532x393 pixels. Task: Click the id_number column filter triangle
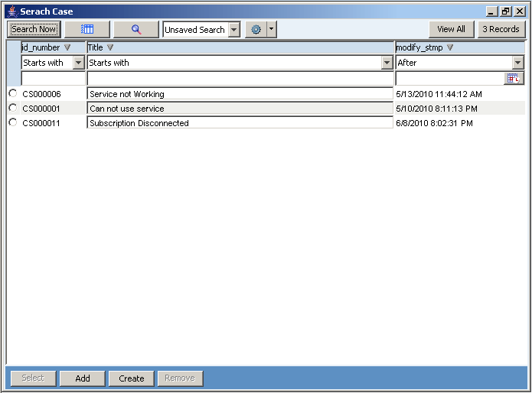pos(67,47)
